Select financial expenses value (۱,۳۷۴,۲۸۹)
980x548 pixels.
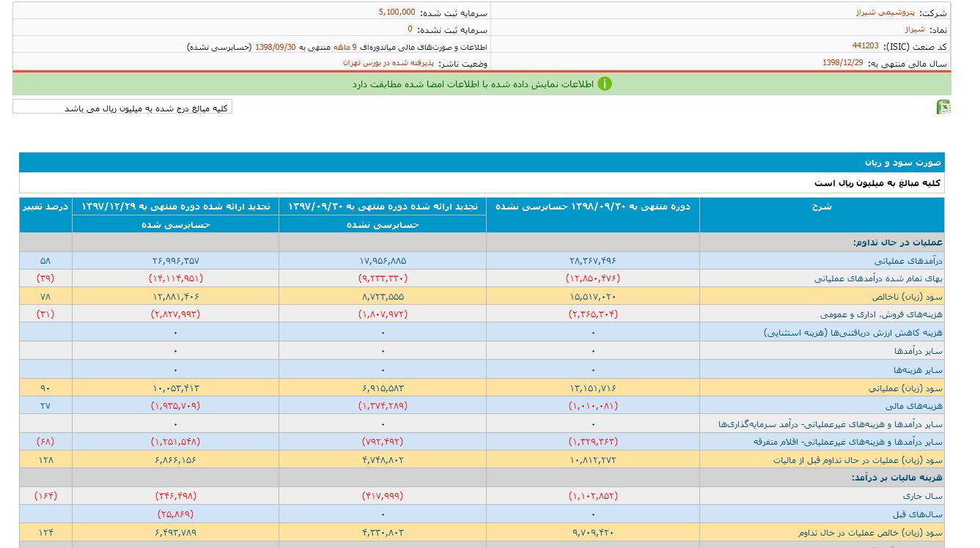pyautogui.click(x=383, y=405)
